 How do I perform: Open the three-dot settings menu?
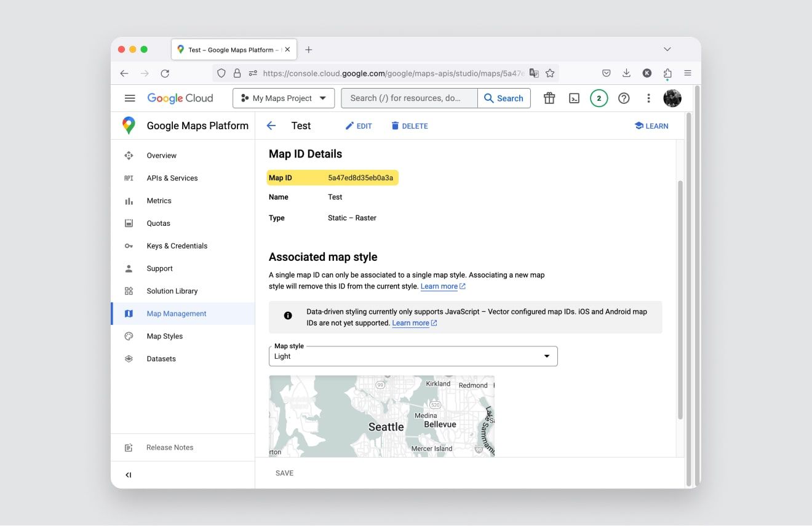[x=648, y=98]
